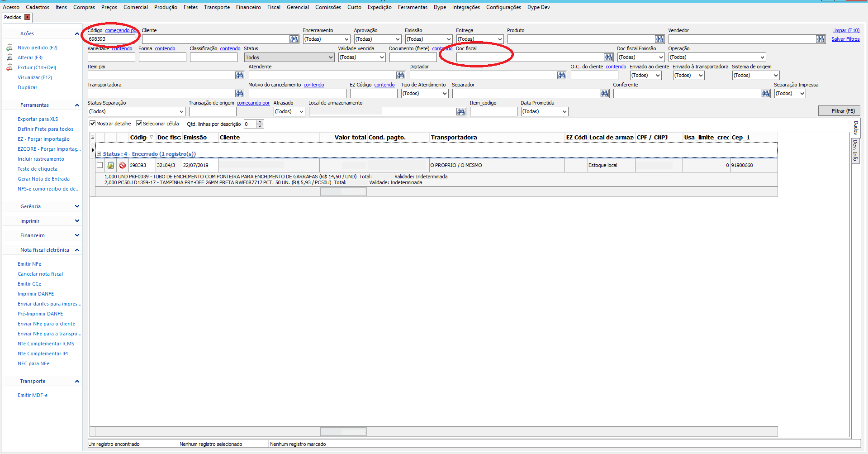This screenshot has width=868, height=454.
Task: Switch to the vertical Dev. Info tab
Action: [x=855, y=150]
